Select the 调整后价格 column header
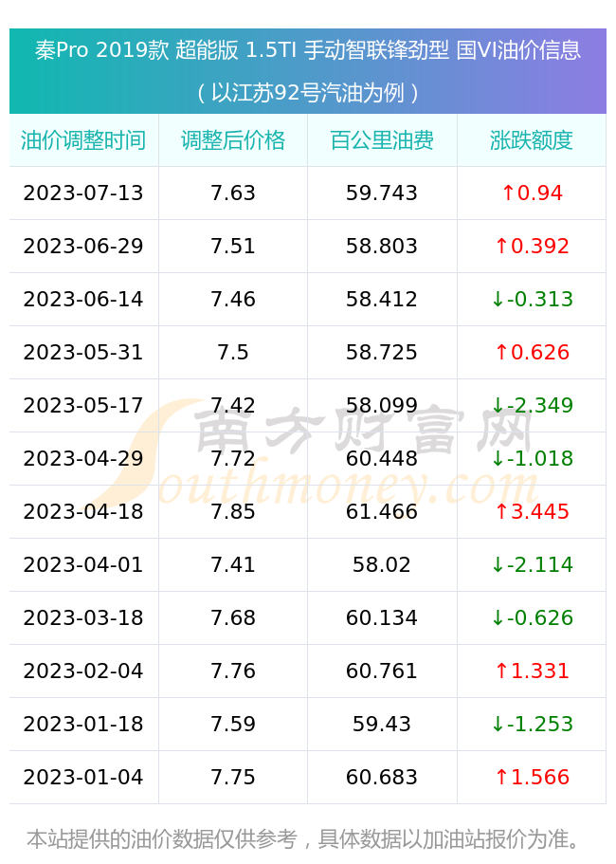The width and height of the screenshot is (616, 864). (233, 140)
